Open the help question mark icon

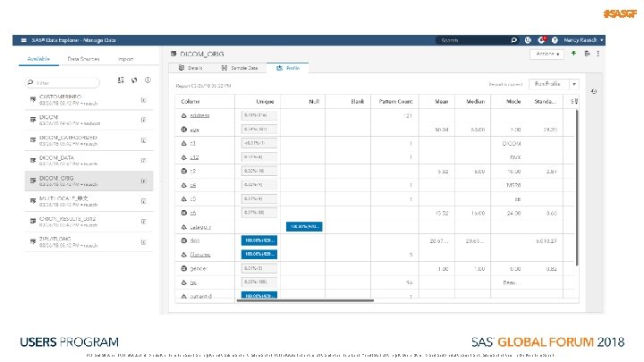coord(555,40)
